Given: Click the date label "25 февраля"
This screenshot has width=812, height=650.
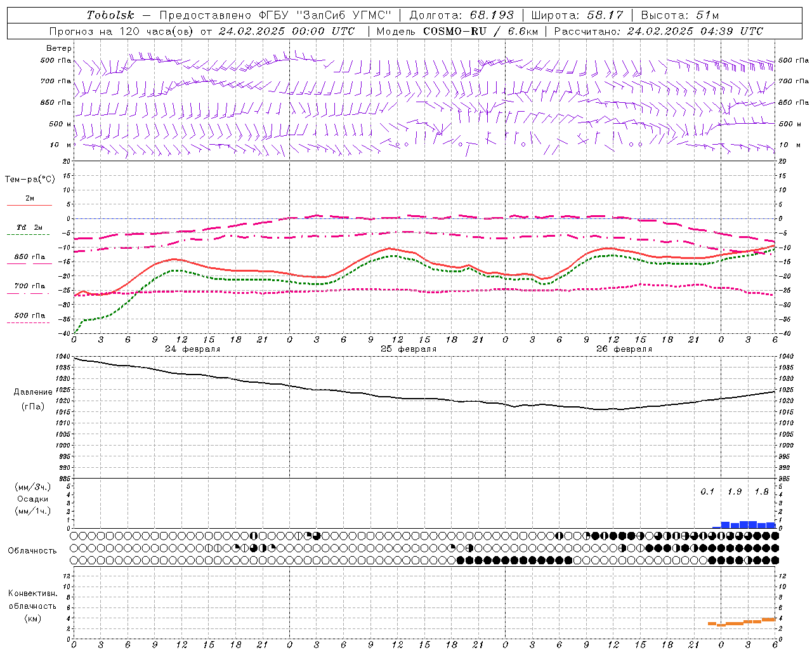Looking at the screenshot, I should 409,349.
